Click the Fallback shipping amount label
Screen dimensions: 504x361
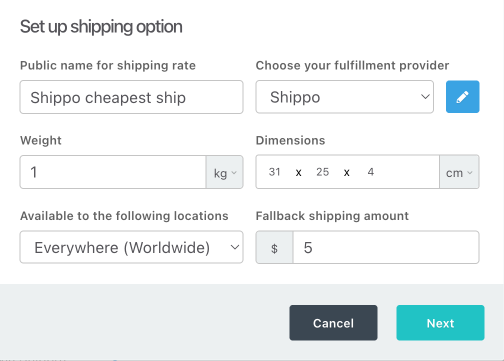pyautogui.click(x=332, y=216)
